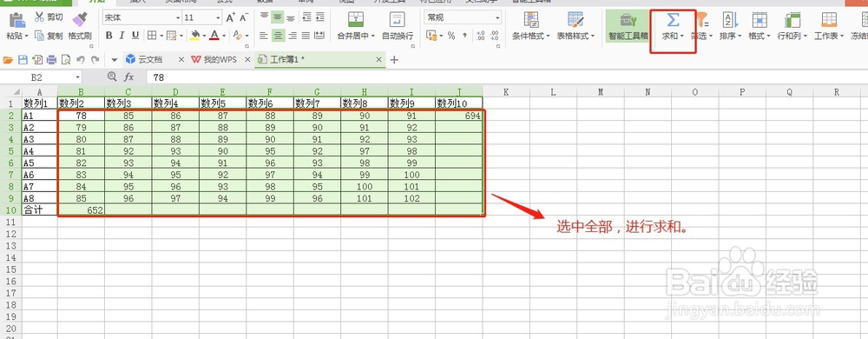Click the Sort (排序) A-Z icon

click(x=730, y=20)
